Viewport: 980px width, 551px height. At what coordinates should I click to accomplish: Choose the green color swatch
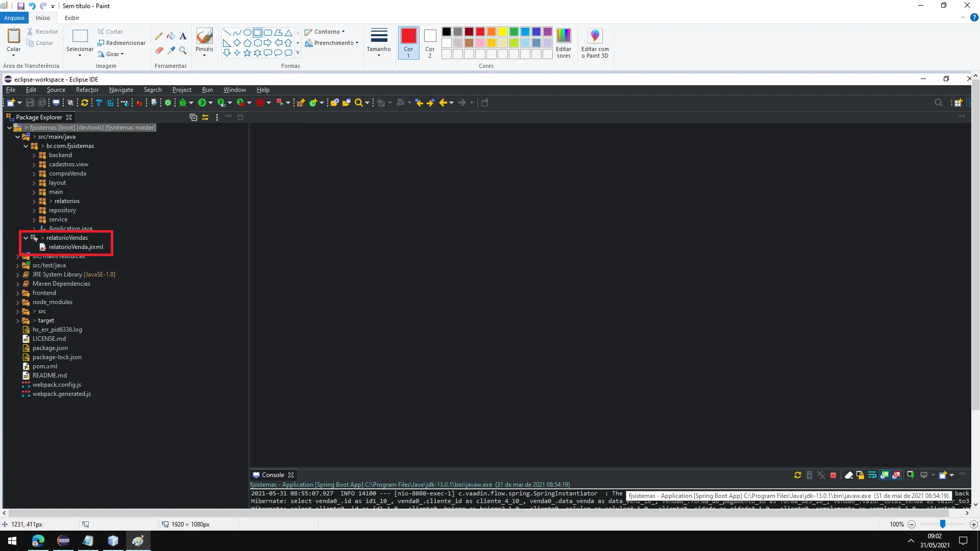click(514, 32)
